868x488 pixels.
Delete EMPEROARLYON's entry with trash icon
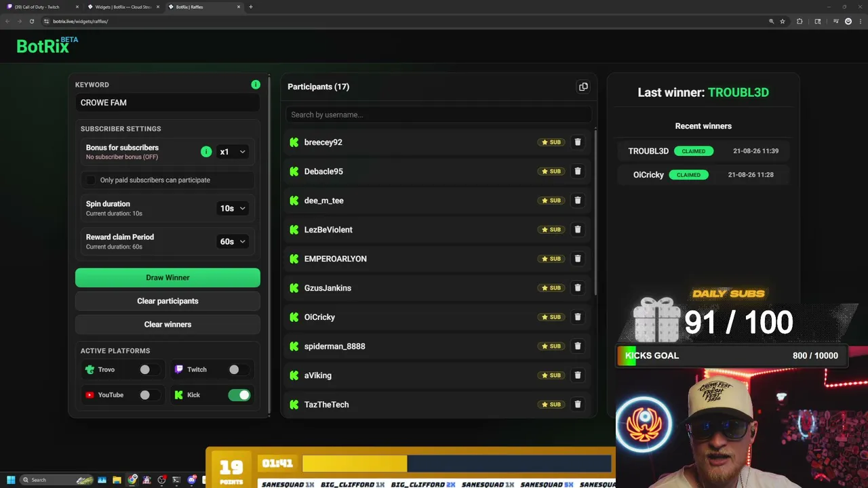[x=578, y=259]
